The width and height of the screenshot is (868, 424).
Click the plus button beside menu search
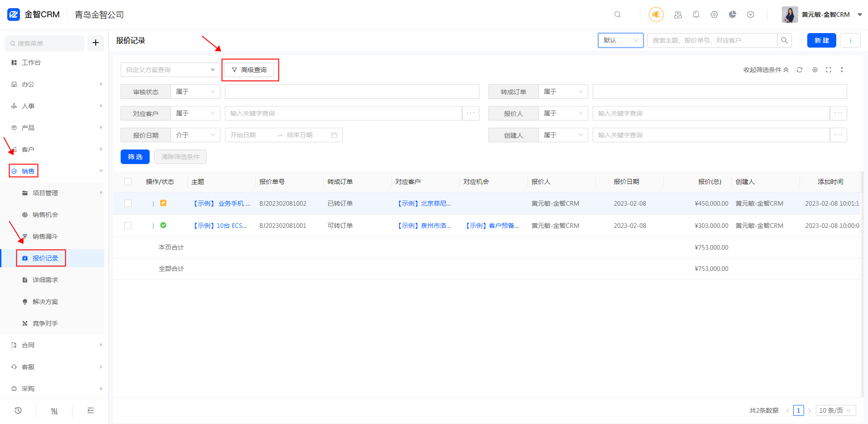click(96, 43)
